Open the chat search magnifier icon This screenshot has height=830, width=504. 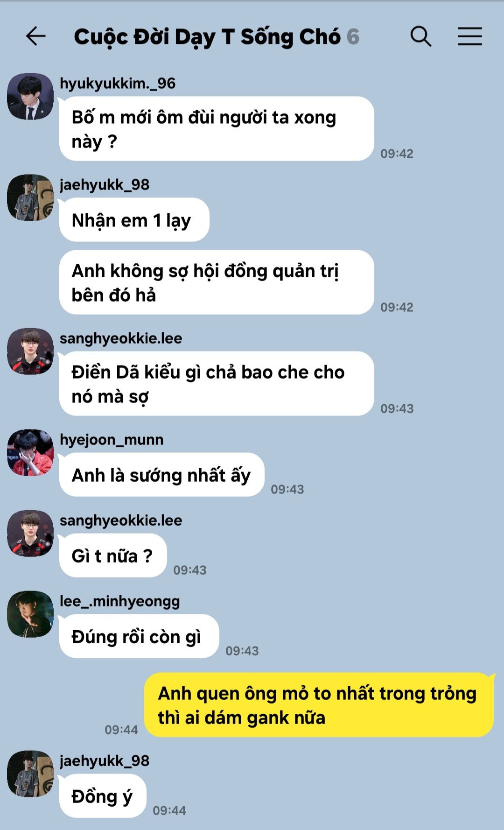421,36
